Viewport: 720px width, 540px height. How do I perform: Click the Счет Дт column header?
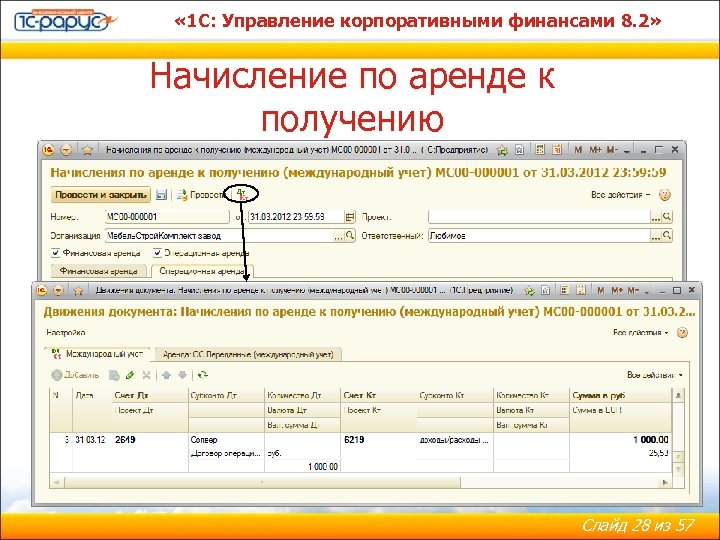(x=150, y=395)
